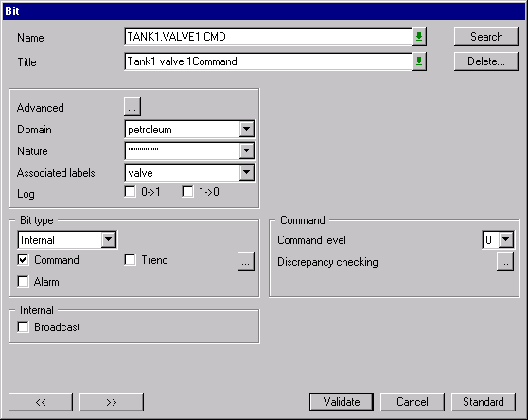This screenshot has height=420, width=528.
Task: Expand the Associated labels dropdown
Action: click(246, 172)
